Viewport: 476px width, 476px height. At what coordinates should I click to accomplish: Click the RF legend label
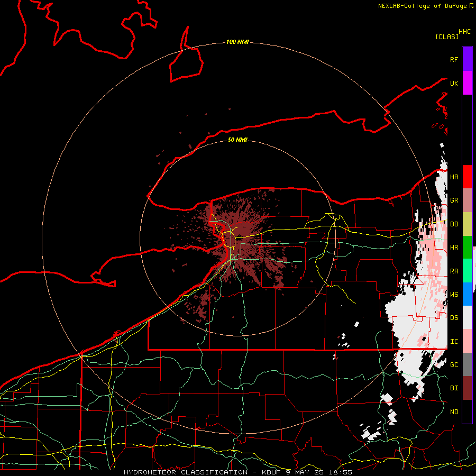[454, 59]
